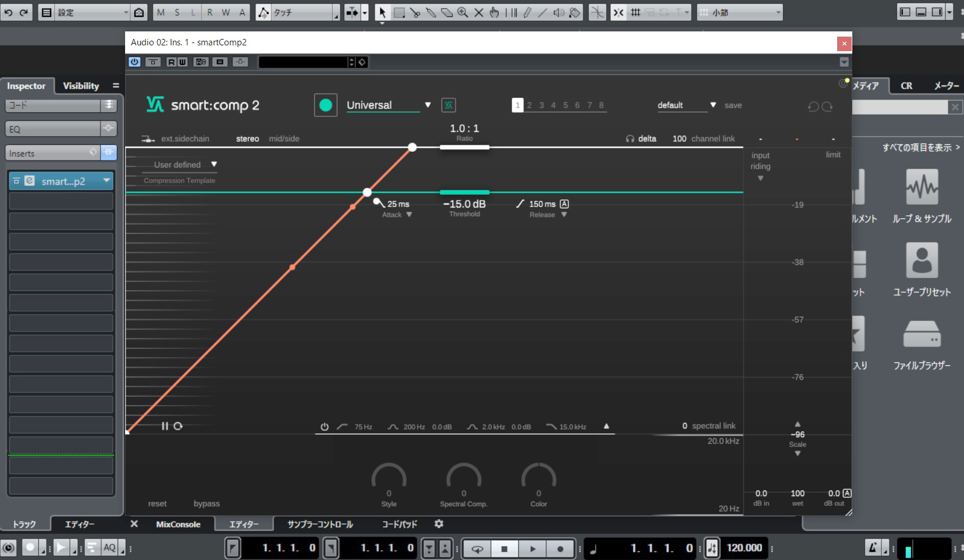964x560 pixels.
Task: Toggle the Snap on/off icon
Action: [618, 12]
